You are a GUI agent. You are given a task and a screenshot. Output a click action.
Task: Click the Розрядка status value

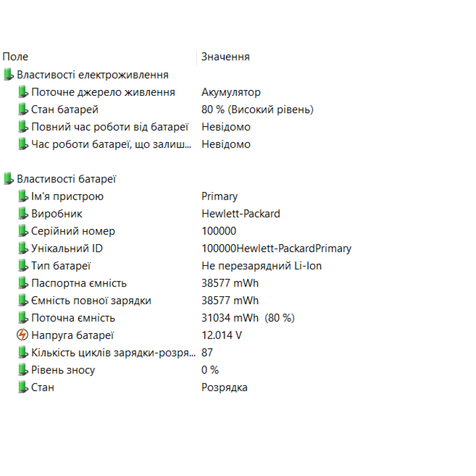225,387
